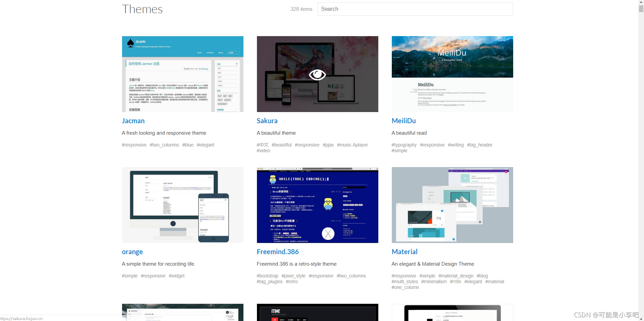Click 'A beautiful read' description
Screen dimensions: 644x321
[x=409, y=133]
